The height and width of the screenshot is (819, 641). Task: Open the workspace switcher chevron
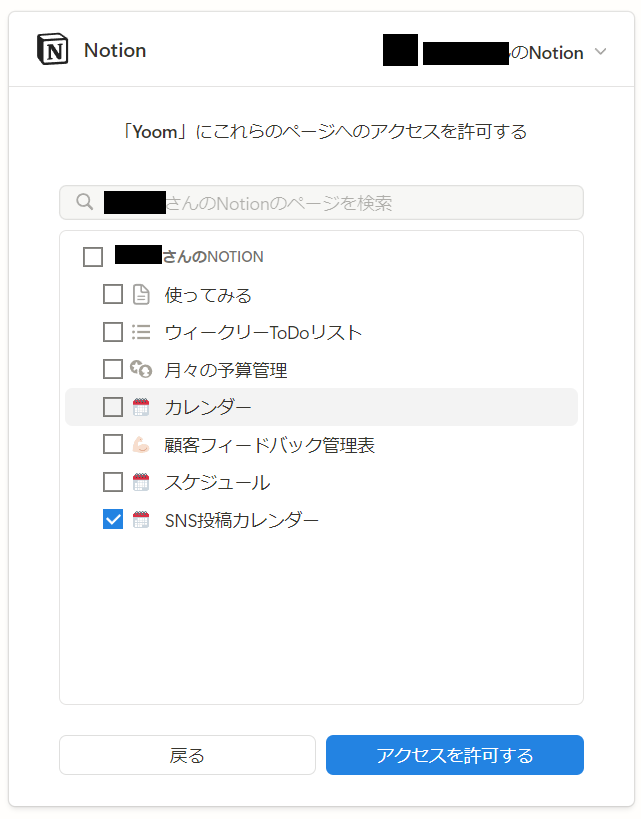(600, 52)
